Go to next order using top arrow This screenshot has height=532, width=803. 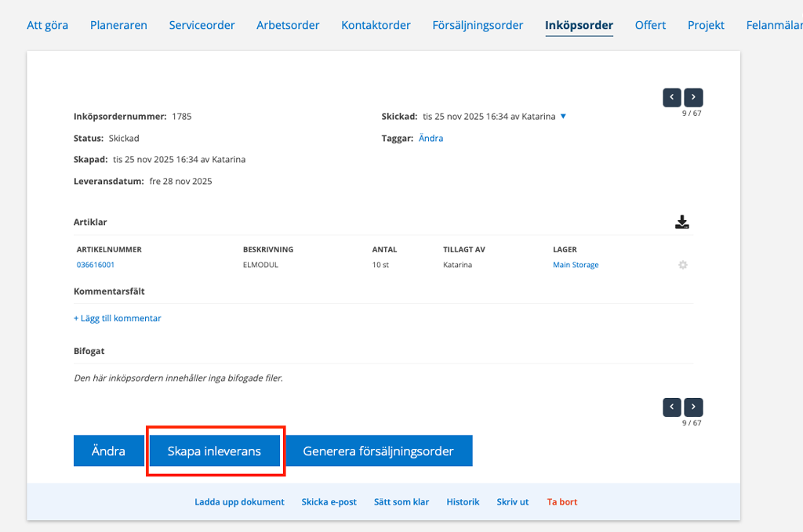[x=693, y=98]
